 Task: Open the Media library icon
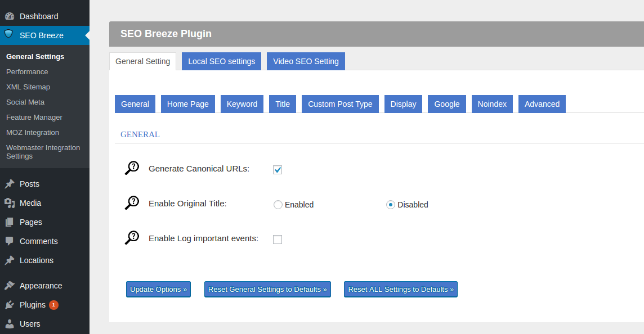[8, 203]
